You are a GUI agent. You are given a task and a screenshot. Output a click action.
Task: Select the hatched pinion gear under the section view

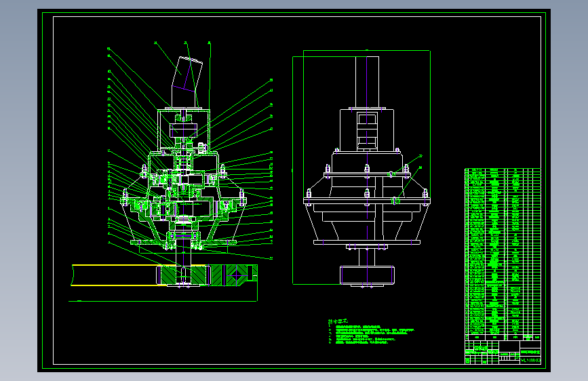click(183, 275)
